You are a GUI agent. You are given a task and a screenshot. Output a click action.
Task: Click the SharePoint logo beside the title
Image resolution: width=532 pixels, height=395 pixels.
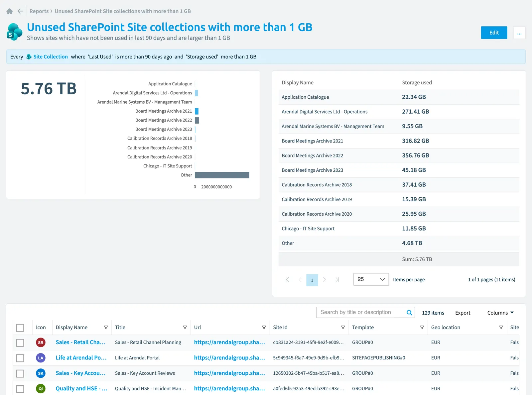[x=15, y=32]
